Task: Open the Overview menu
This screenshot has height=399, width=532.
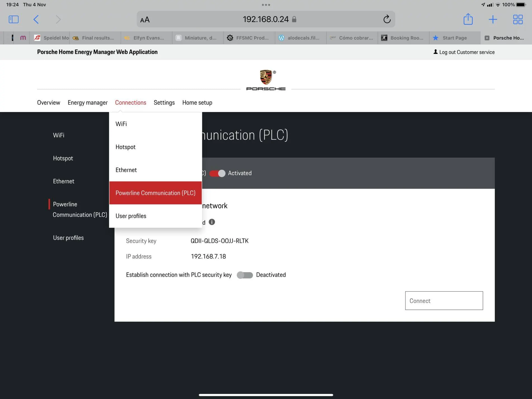Action: (x=48, y=102)
